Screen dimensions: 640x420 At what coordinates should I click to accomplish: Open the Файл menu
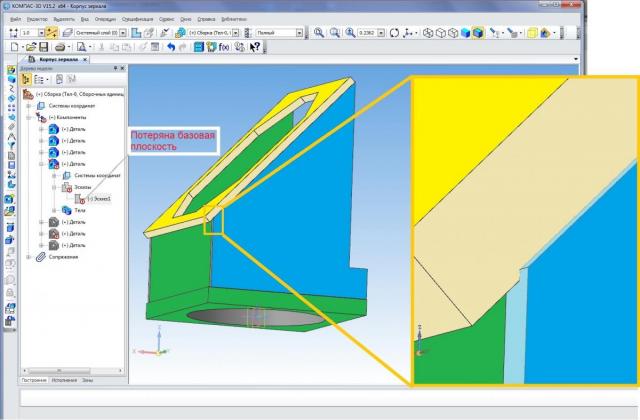pos(16,19)
